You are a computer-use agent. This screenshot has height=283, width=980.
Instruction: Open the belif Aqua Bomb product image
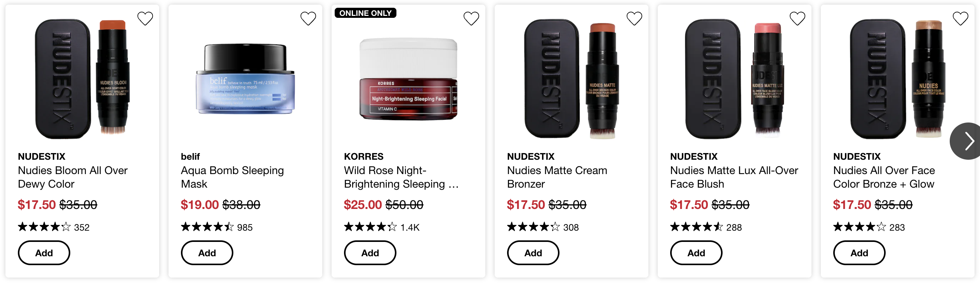click(245, 79)
